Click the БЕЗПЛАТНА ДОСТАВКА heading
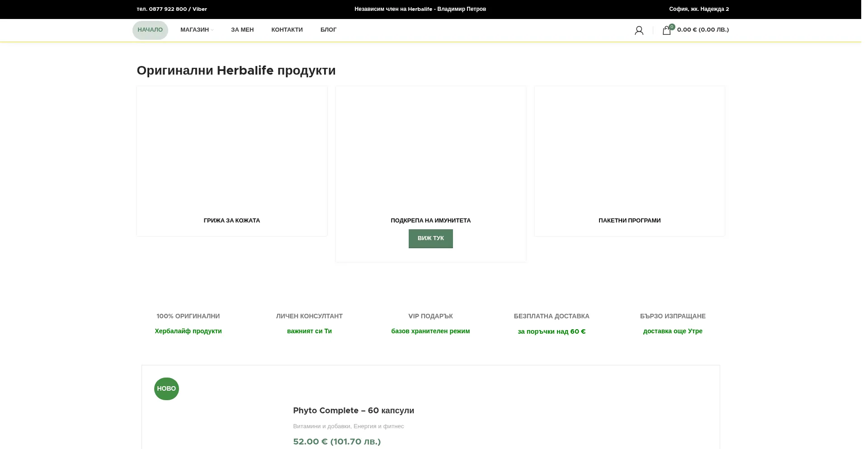Screen dimensions: 868x449 click(552, 316)
